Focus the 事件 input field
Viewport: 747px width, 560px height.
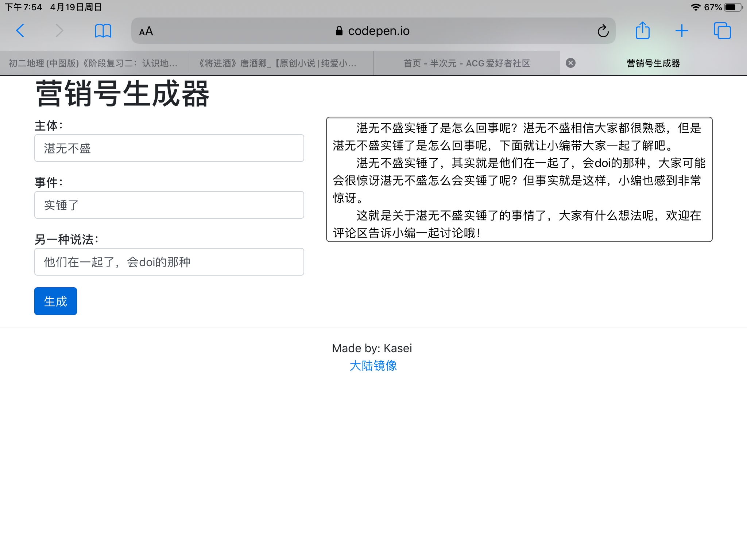(169, 205)
